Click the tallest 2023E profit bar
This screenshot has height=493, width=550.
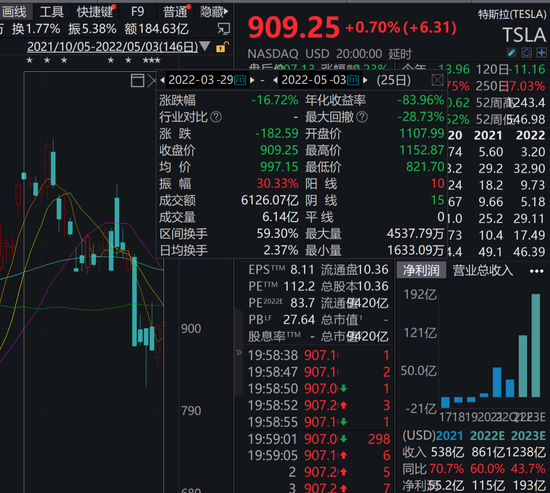click(536, 345)
